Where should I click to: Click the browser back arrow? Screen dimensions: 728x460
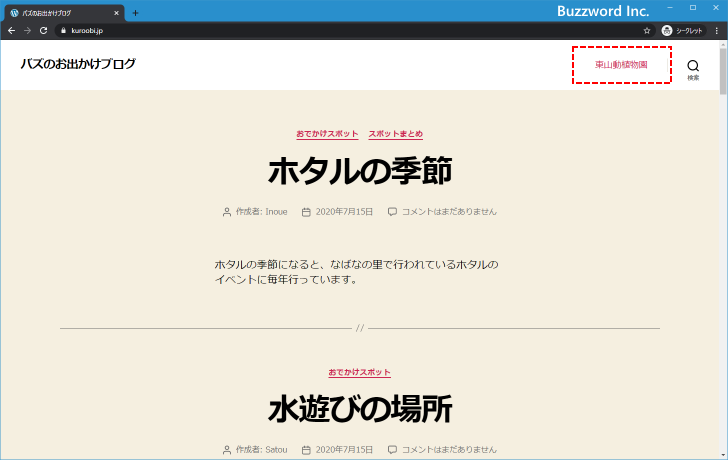point(11,31)
